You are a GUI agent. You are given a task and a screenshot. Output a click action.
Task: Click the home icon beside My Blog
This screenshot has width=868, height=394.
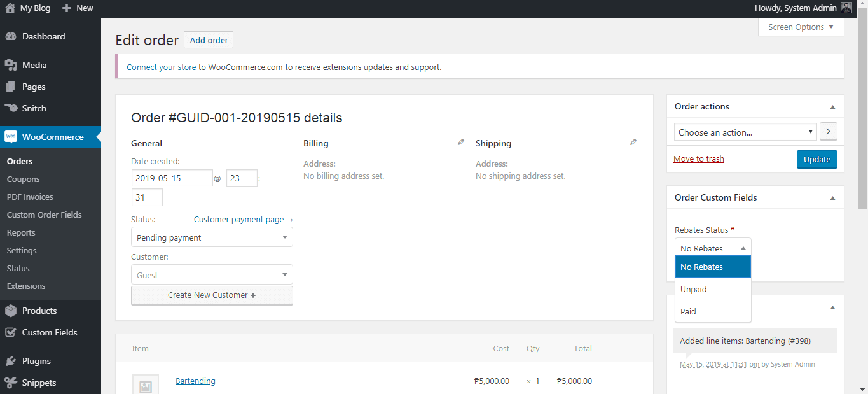(x=9, y=8)
